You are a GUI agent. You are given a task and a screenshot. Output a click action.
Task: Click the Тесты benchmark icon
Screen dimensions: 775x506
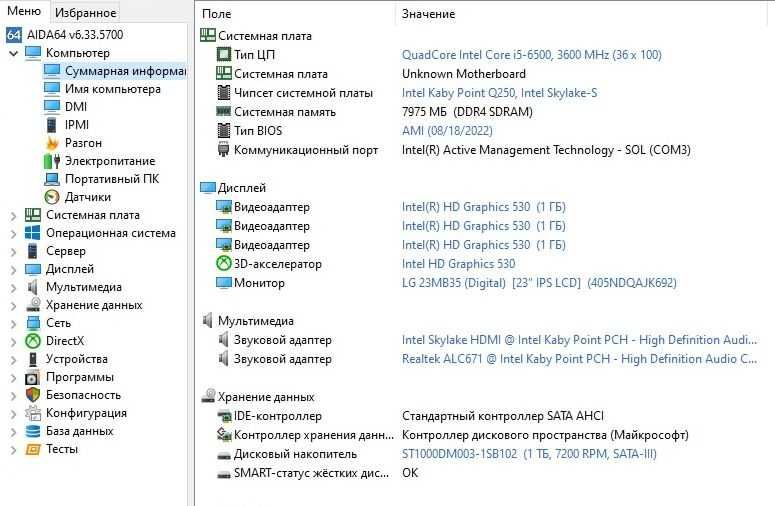[33, 449]
